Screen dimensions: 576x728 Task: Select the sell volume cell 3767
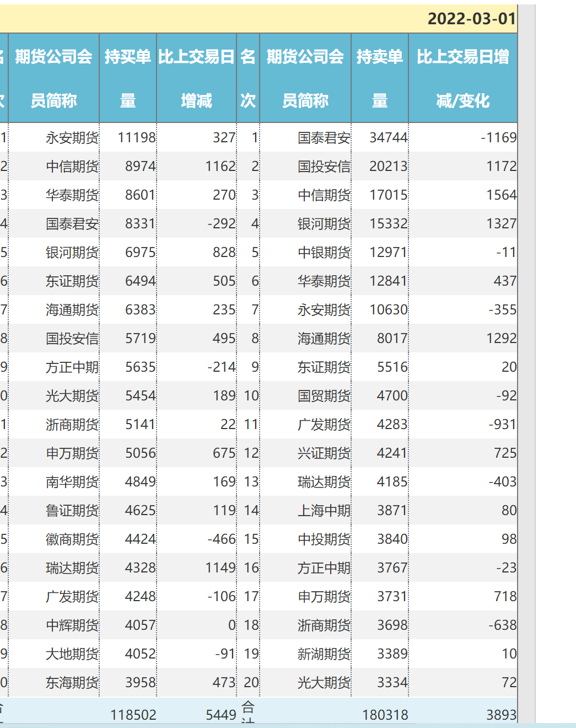380,568
